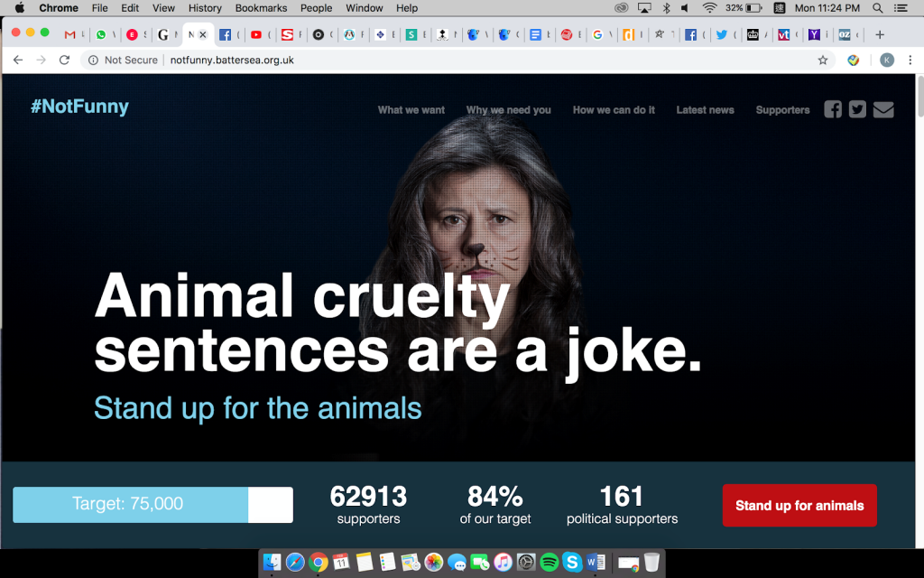Open Chrome's three-dot menu
Screen dimensions: 924x578
910,60
